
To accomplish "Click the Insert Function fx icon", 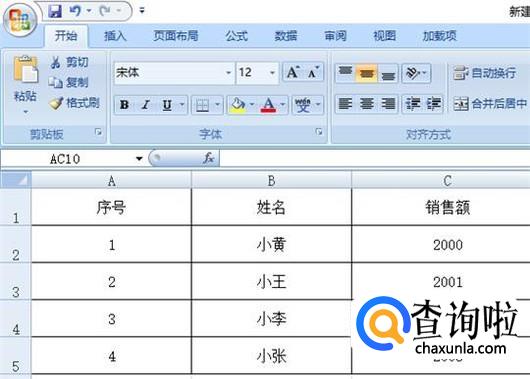I will [209, 158].
